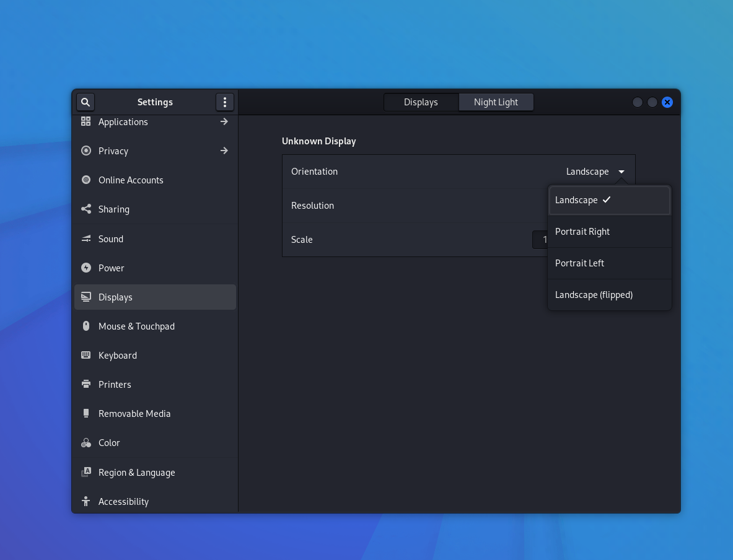Viewport: 733px width, 560px height.
Task: Click the Sharing icon in sidebar
Action: coord(86,209)
